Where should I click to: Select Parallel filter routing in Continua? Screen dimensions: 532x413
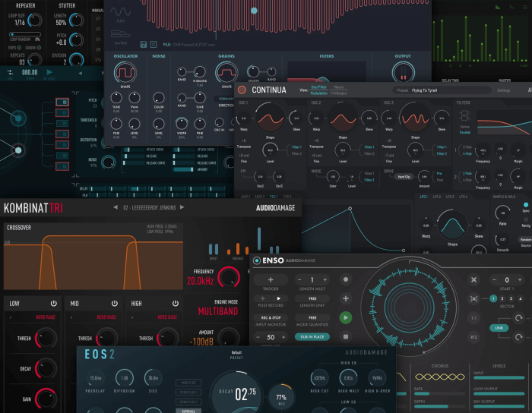[x=465, y=132]
